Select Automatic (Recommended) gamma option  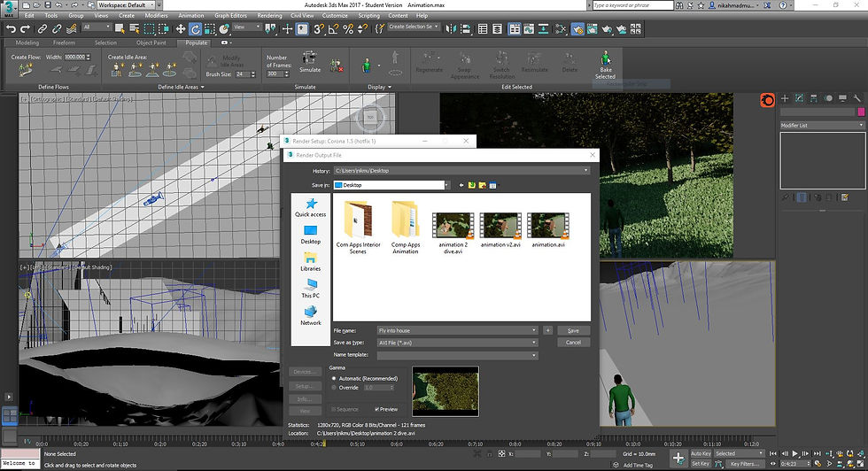click(x=364, y=379)
